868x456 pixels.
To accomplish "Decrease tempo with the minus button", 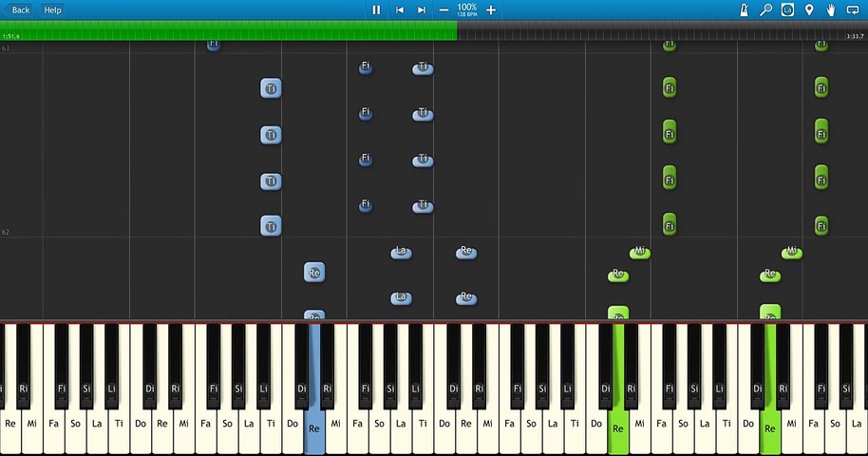I will pos(443,9).
